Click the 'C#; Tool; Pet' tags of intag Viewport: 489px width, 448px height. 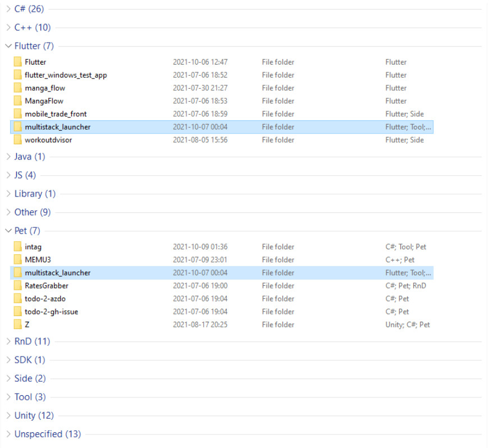click(x=406, y=247)
